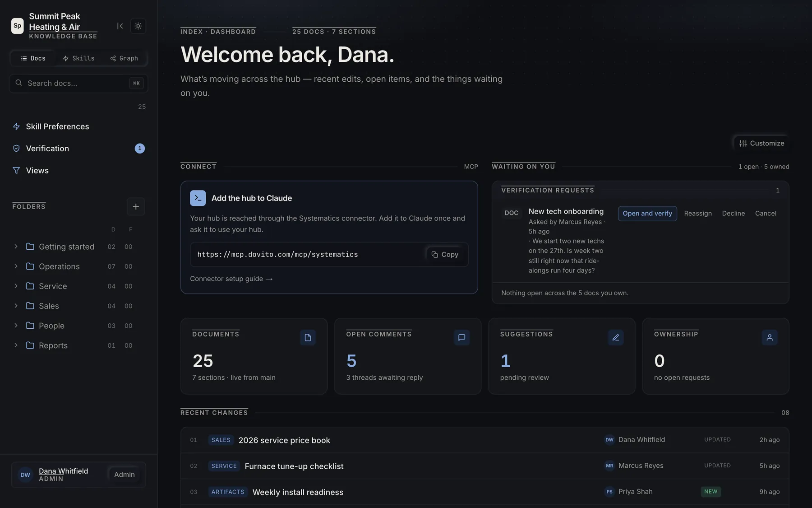
Task: Click the DW avatar in the sidebar footer
Action: click(x=25, y=475)
